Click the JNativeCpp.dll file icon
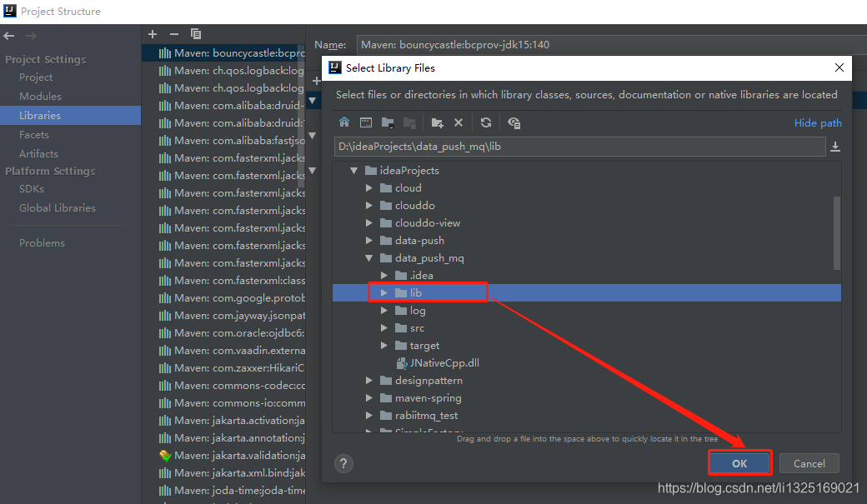Viewport: 867px width, 504px height. 402,363
